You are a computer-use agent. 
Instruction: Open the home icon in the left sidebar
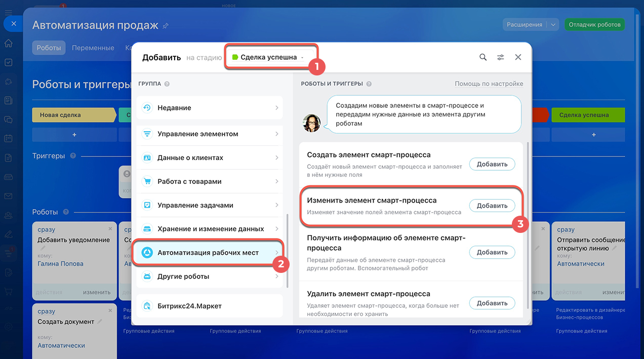coord(8,43)
